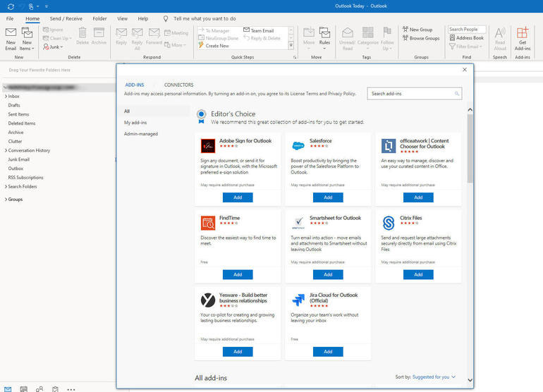Screen dimensions: 543x392
Task: Open the File menu
Action: click(x=10, y=19)
